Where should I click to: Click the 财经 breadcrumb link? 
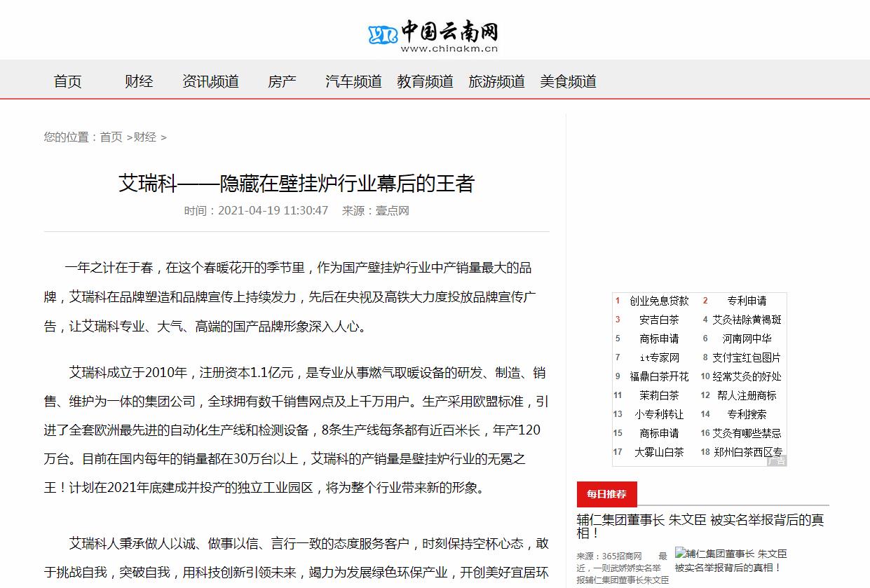tap(145, 137)
